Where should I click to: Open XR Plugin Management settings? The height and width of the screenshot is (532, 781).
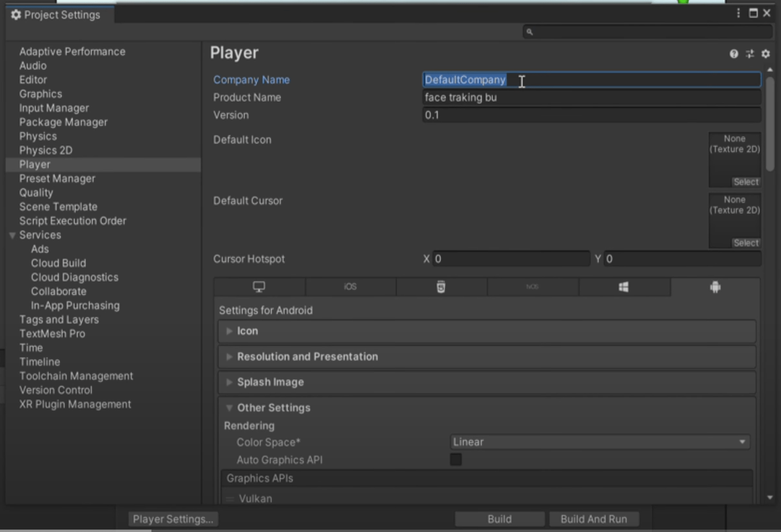(x=75, y=405)
